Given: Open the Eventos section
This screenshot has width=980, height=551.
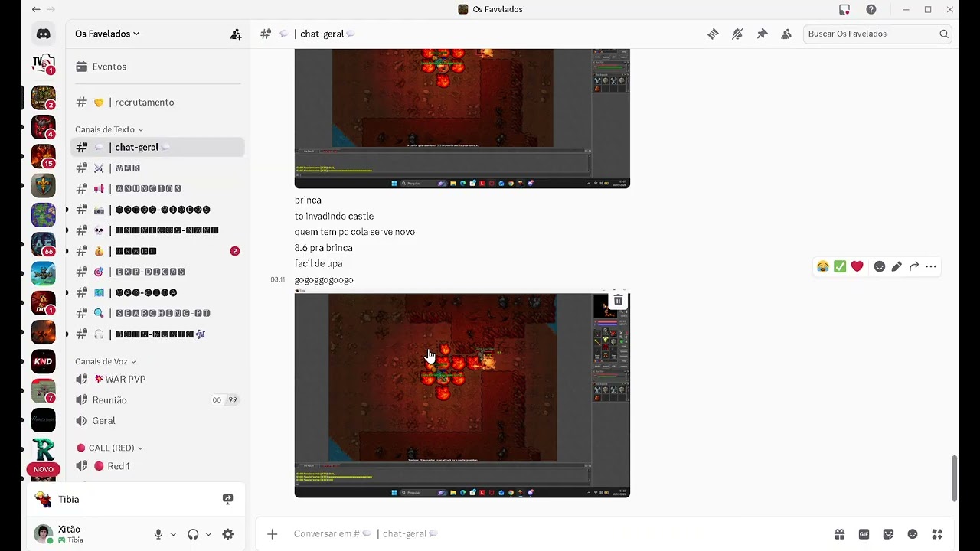Looking at the screenshot, I should [158, 67].
